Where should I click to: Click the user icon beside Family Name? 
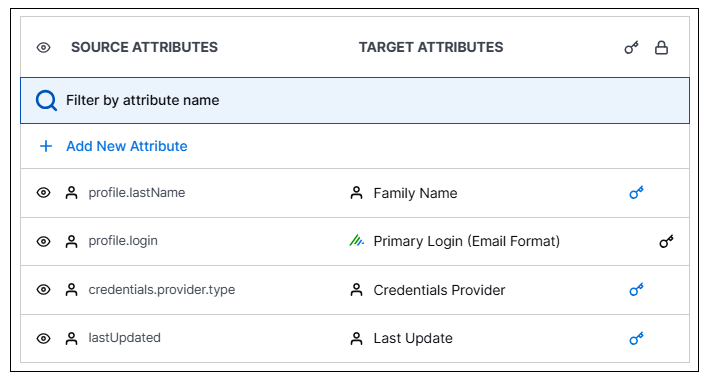pyautogui.click(x=356, y=193)
